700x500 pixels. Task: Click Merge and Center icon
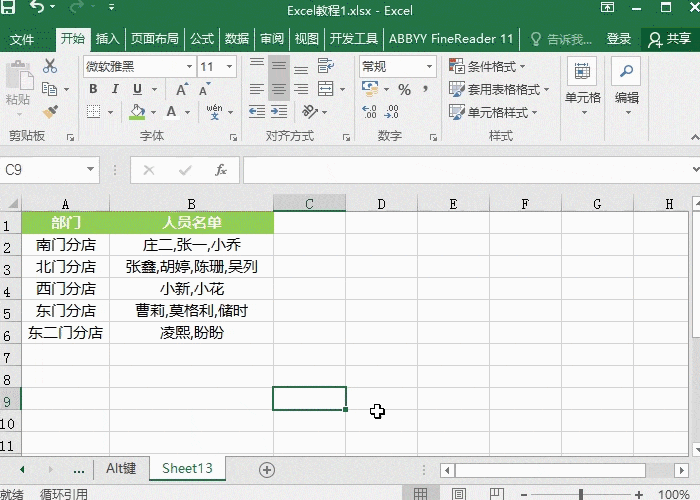(325, 89)
